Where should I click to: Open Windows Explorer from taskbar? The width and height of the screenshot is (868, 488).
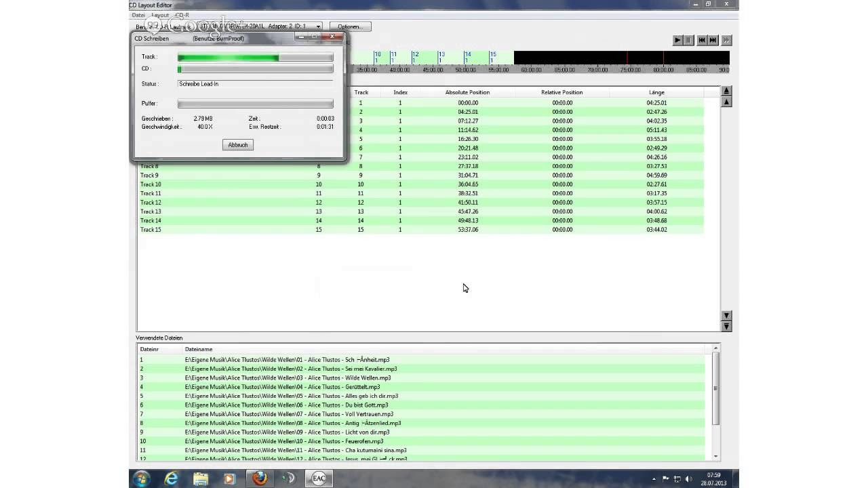click(x=201, y=479)
